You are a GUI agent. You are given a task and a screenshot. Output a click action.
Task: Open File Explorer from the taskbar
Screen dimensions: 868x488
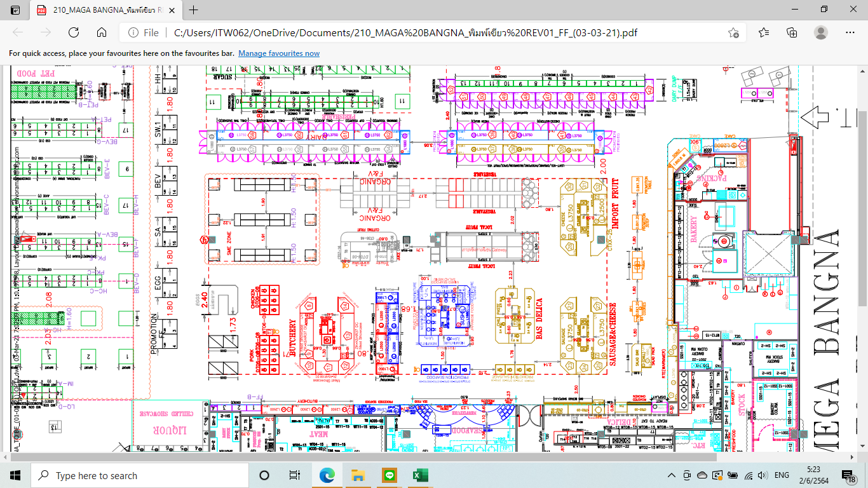[358, 475]
